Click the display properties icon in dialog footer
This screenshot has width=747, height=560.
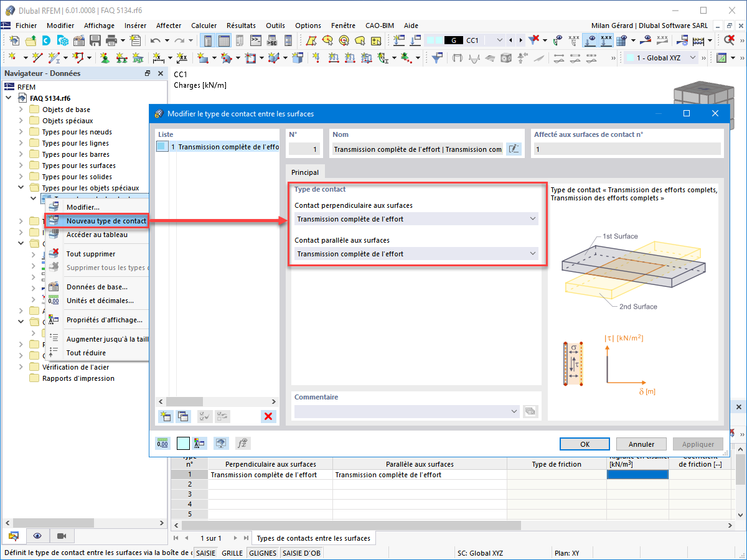tap(200, 443)
